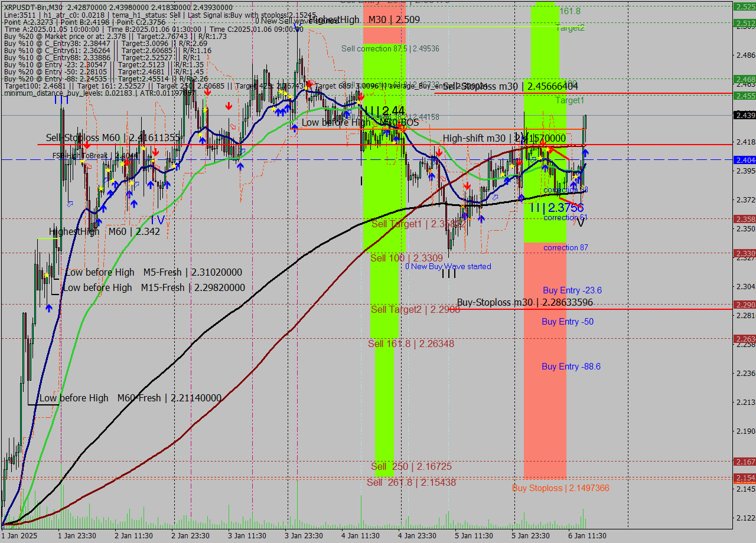Click the 'Buy %20 @ Market price' line
Image resolution: width=756 pixels, height=543 pixels.
coord(115,36)
